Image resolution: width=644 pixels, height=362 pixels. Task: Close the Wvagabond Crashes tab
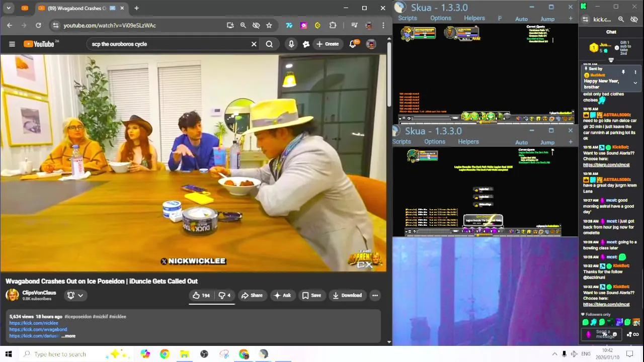coord(122,8)
